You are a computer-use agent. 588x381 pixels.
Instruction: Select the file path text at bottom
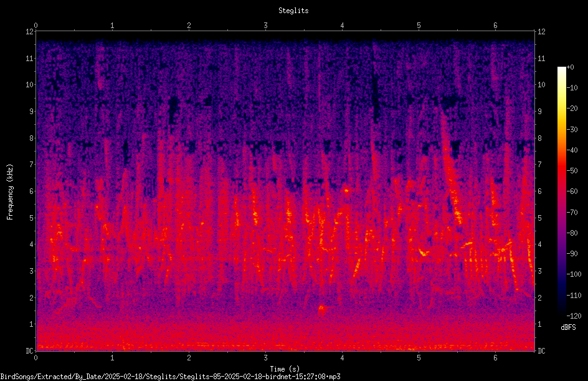[170, 377]
